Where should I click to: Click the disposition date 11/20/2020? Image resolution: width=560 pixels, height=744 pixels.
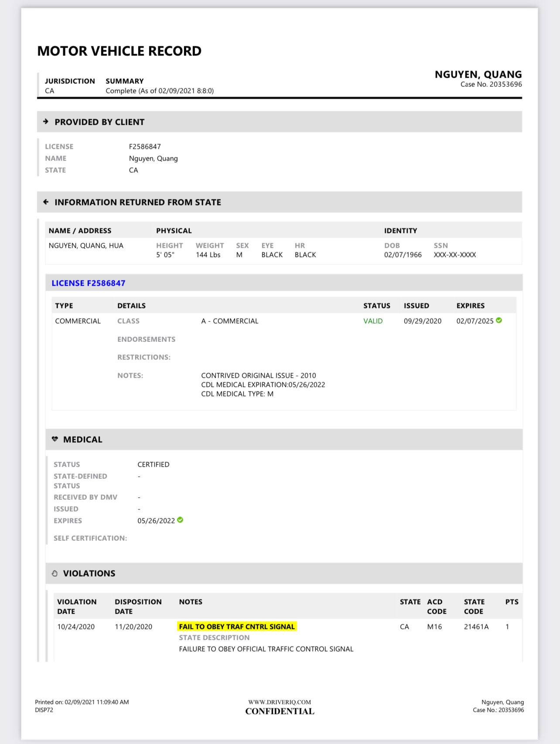[x=133, y=627]
